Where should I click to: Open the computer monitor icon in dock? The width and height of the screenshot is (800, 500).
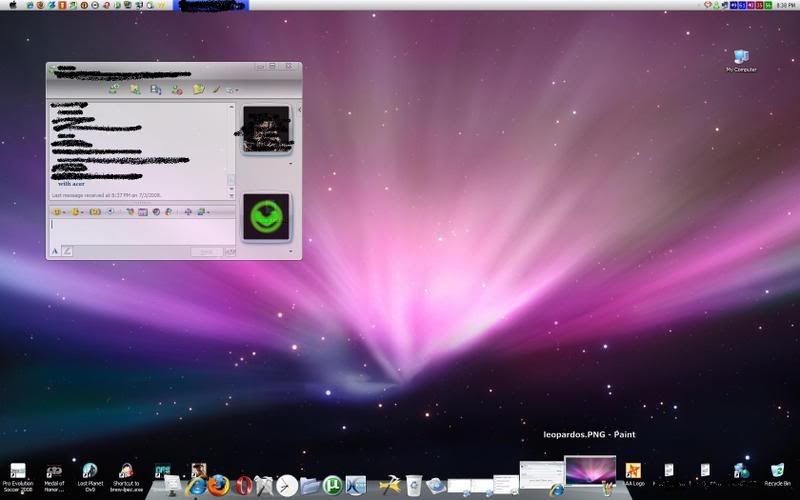(x=172, y=485)
